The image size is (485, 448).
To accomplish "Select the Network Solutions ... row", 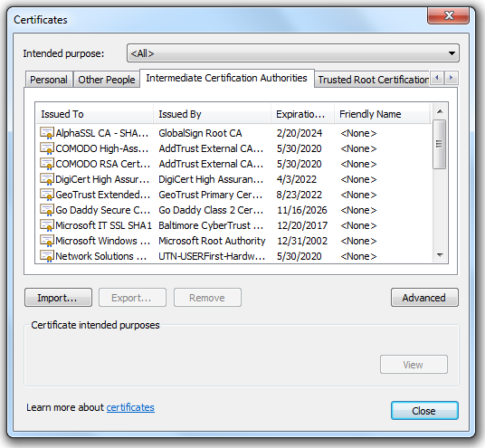I will click(233, 256).
